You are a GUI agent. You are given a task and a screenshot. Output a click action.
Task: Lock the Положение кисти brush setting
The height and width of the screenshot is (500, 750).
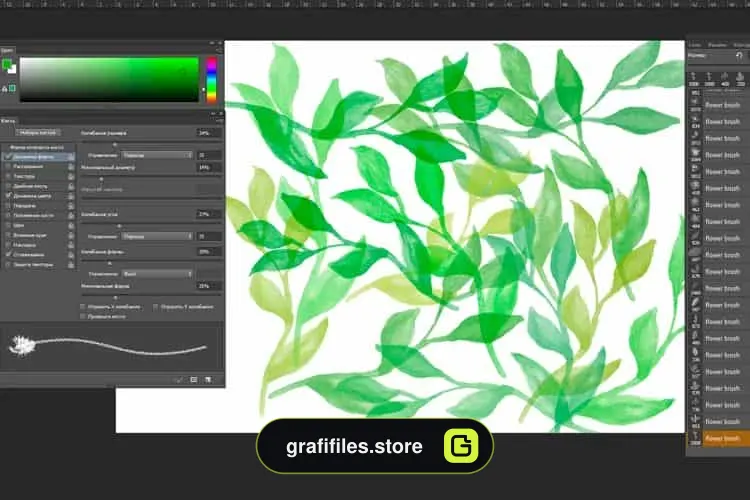point(71,215)
